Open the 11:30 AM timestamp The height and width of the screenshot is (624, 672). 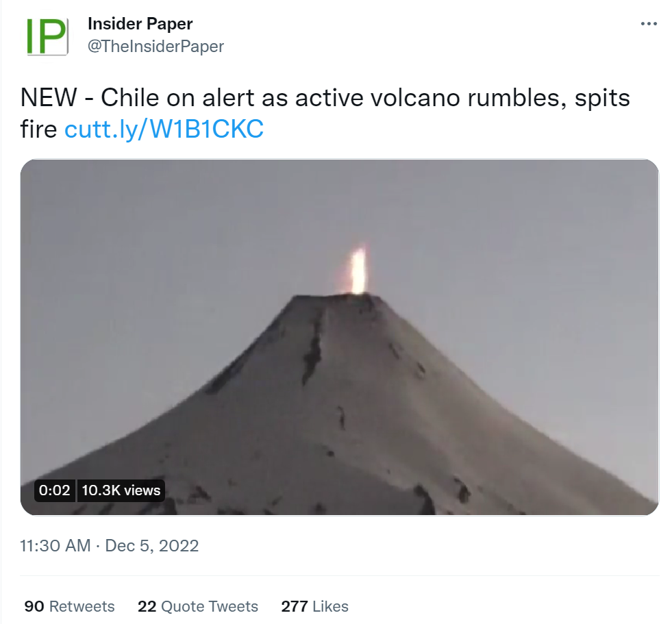(x=55, y=545)
